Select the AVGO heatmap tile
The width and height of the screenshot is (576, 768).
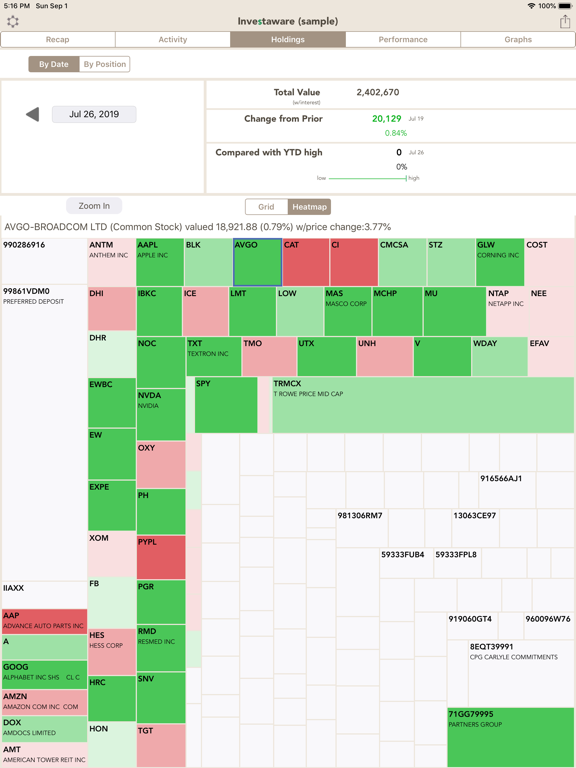click(x=258, y=262)
